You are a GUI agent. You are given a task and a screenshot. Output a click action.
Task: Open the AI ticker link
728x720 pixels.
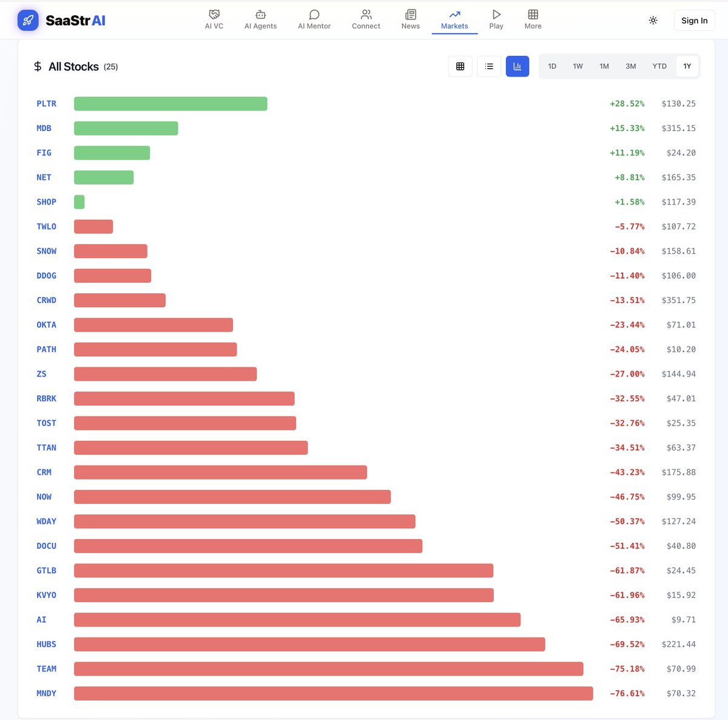tap(41, 620)
